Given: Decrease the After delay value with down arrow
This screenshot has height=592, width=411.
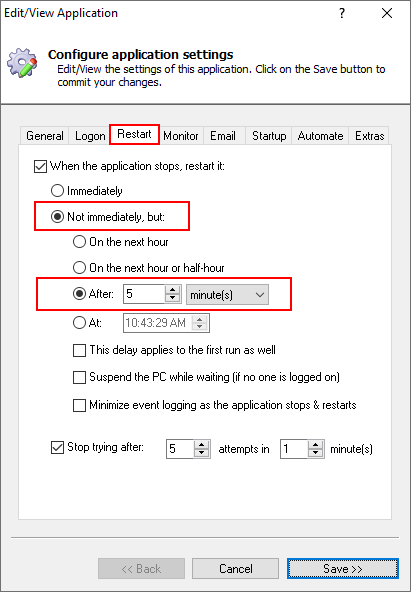Looking at the screenshot, I should [x=173, y=298].
